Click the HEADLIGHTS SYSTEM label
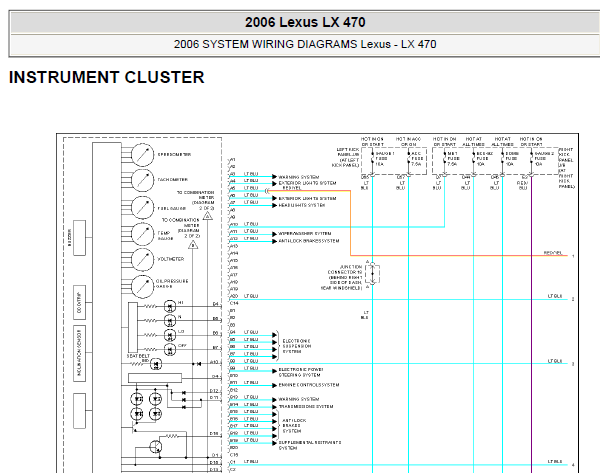This screenshot has width=600, height=473. [x=302, y=206]
